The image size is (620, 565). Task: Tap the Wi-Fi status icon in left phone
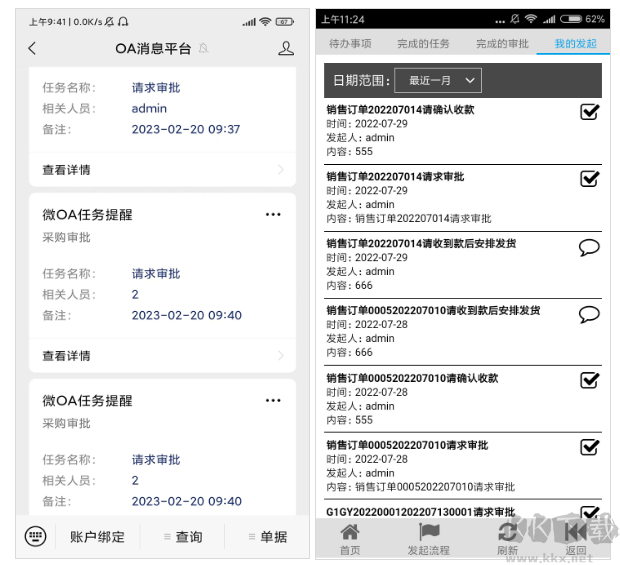265,21
